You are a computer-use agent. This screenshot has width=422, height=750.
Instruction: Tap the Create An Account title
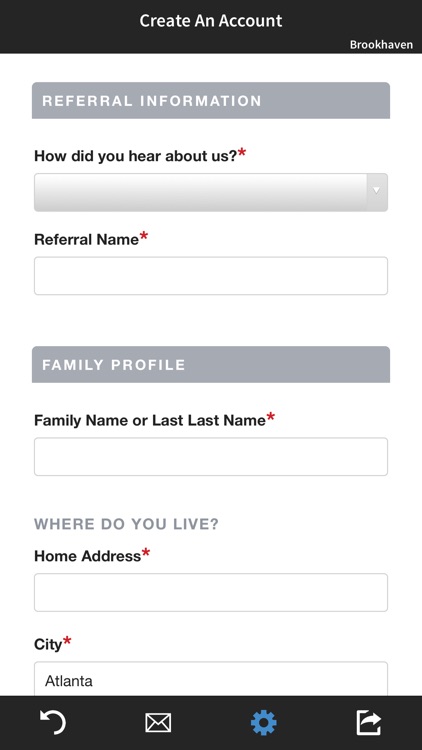pyautogui.click(x=211, y=21)
